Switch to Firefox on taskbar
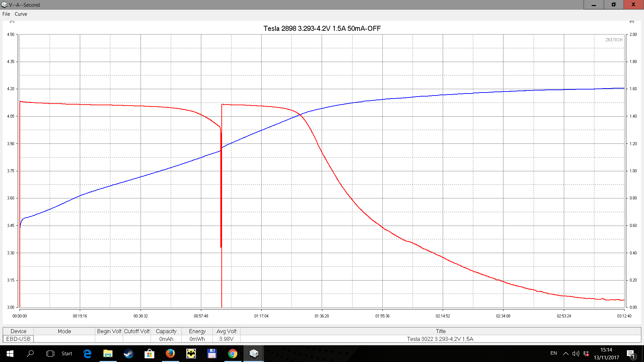644x362 pixels. [x=170, y=354]
